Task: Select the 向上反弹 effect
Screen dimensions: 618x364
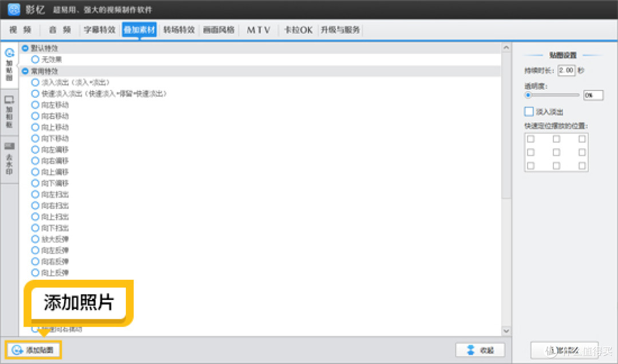Action: [35, 272]
